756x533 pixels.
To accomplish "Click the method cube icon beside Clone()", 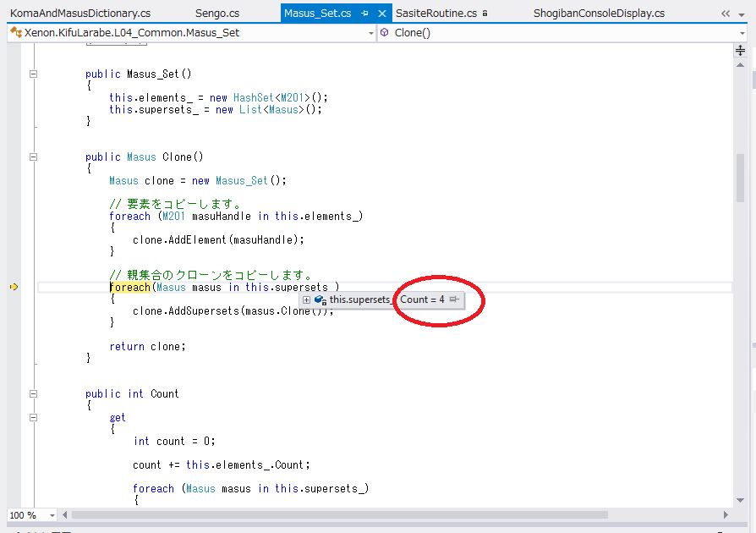I will [384, 32].
